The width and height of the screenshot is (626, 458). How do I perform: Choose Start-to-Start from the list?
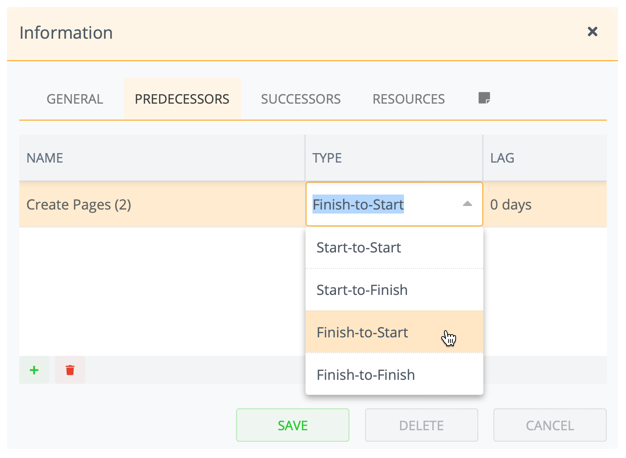359,247
